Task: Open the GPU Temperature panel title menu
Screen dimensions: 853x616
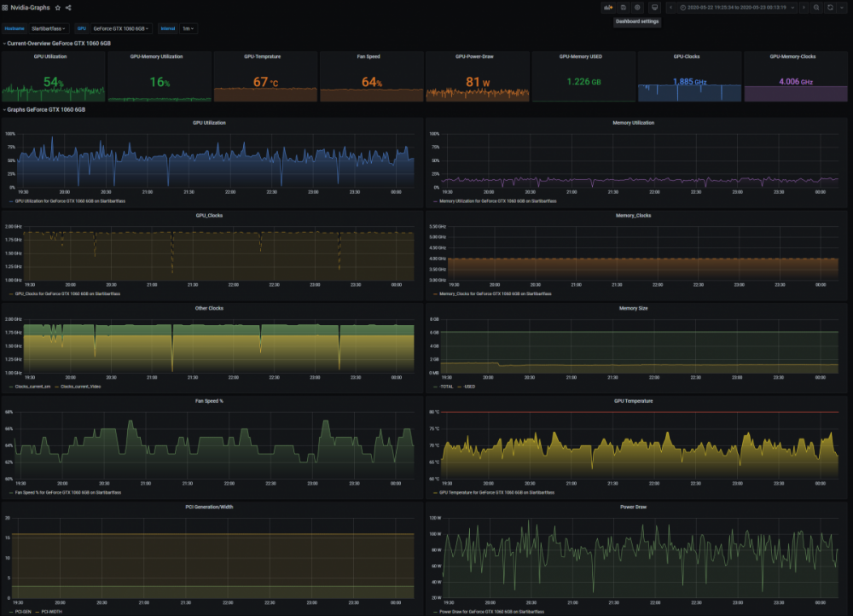Action: coord(633,400)
